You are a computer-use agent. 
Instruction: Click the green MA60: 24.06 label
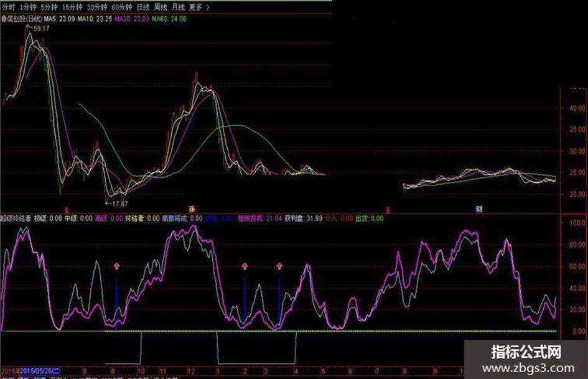click(169, 19)
